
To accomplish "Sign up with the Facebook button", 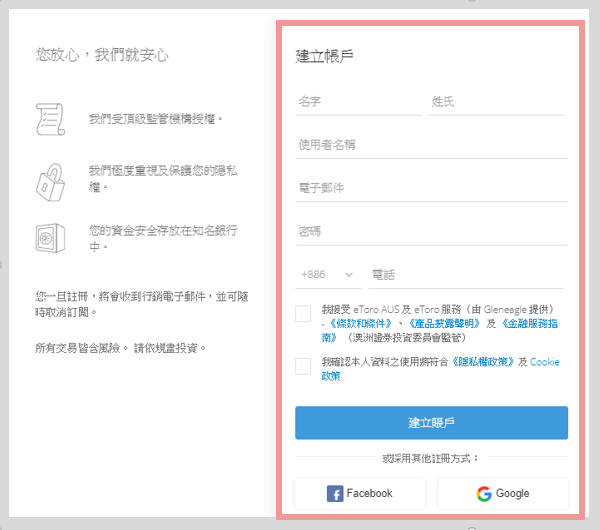I will (x=360, y=494).
